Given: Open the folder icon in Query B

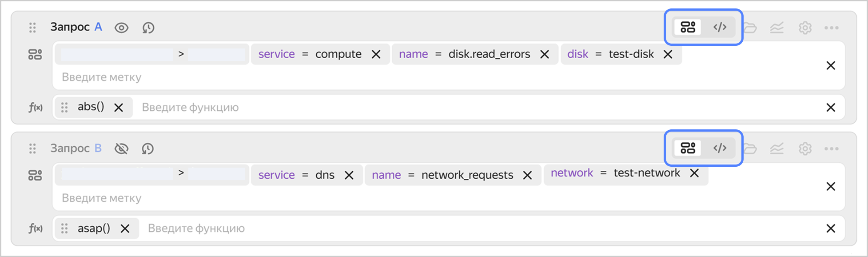Looking at the screenshot, I should pyautogui.click(x=750, y=149).
